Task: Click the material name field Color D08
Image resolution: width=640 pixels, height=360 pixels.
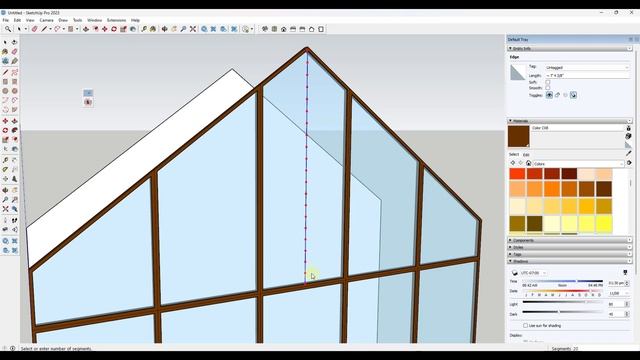Action: 577,128
